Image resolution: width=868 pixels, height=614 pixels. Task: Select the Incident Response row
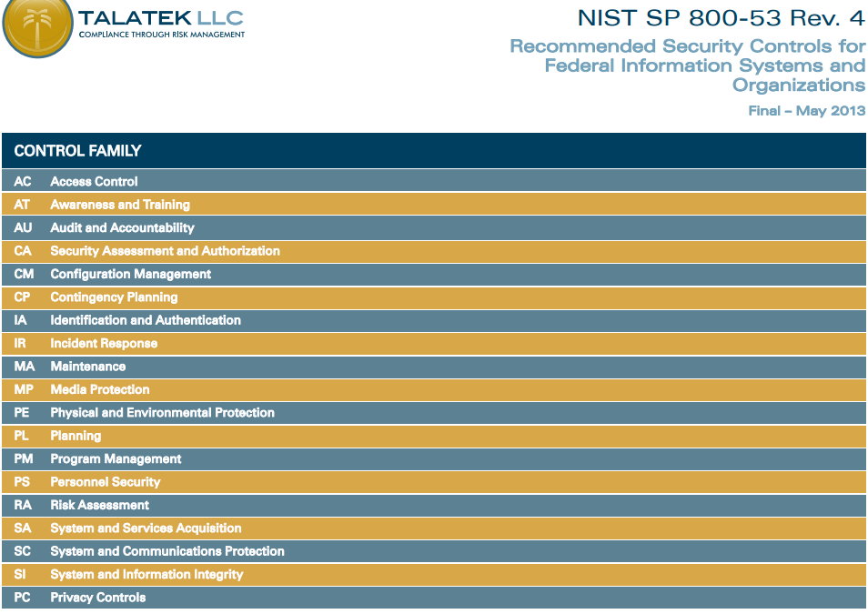(104, 344)
